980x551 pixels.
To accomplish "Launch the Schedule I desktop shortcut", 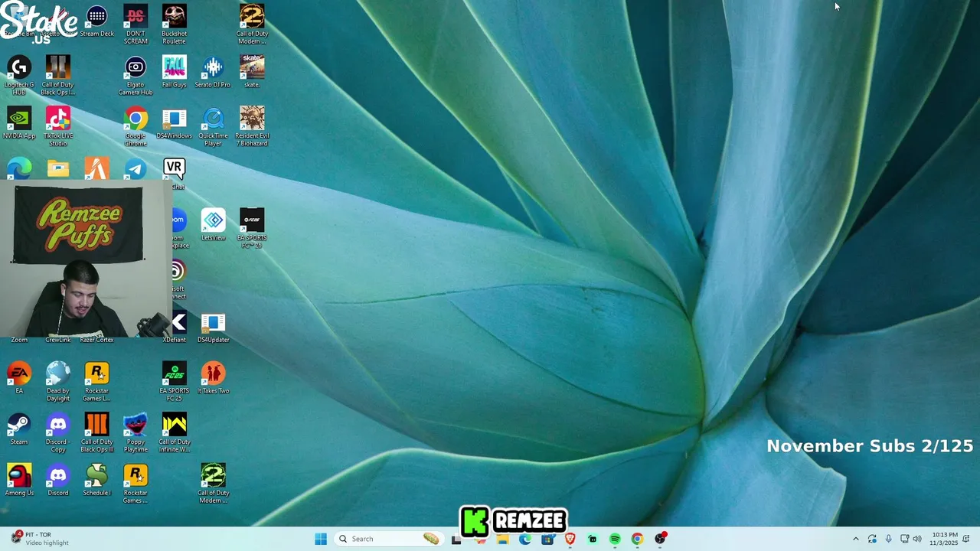I will pyautogui.click(x=96, y=481).
